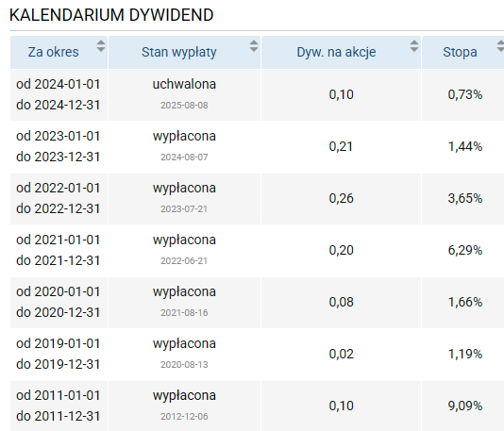Click the yield 0,73%

465,94
